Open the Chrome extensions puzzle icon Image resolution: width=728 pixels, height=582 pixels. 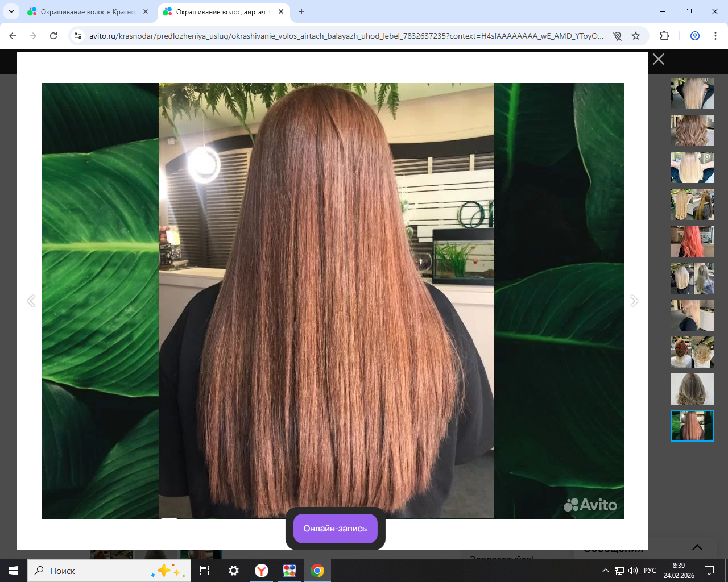tap(664, 36)
